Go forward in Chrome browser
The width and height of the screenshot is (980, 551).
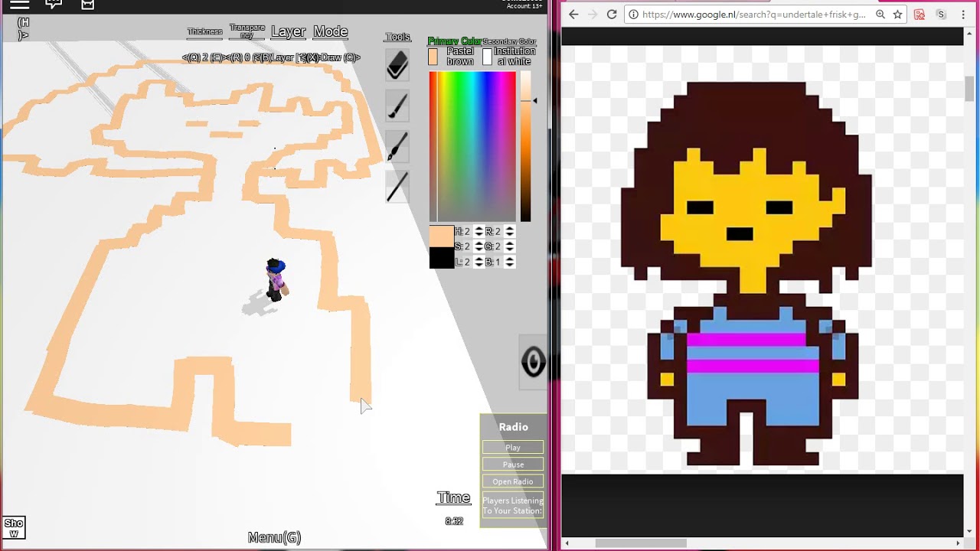click(x=592, y=15)
